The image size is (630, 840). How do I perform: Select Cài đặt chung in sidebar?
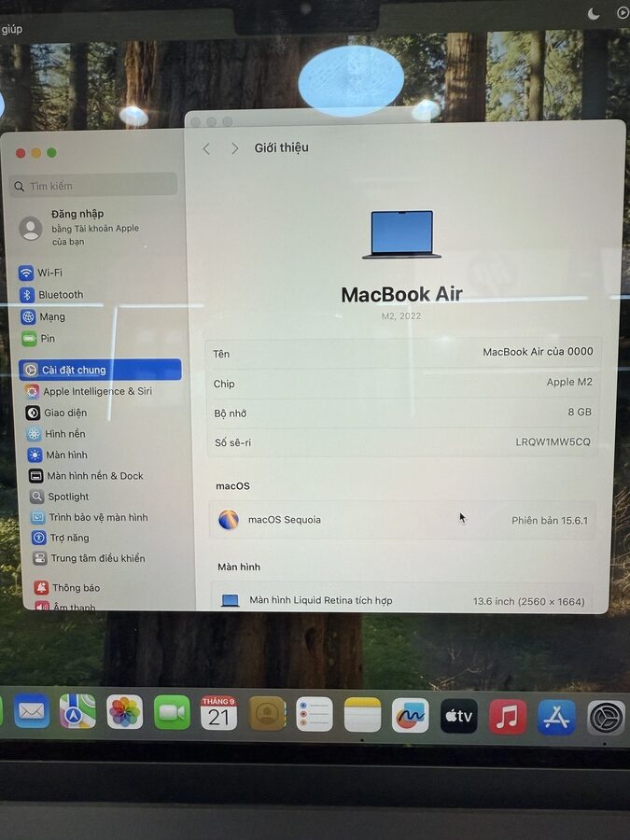pyautogui.click(x=100, y=370)
